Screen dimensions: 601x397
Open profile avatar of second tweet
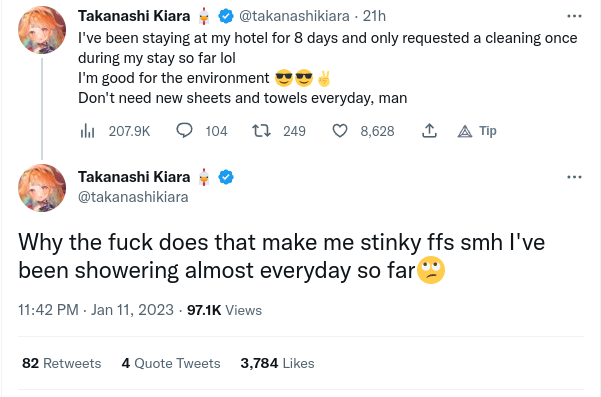point(42,188)
